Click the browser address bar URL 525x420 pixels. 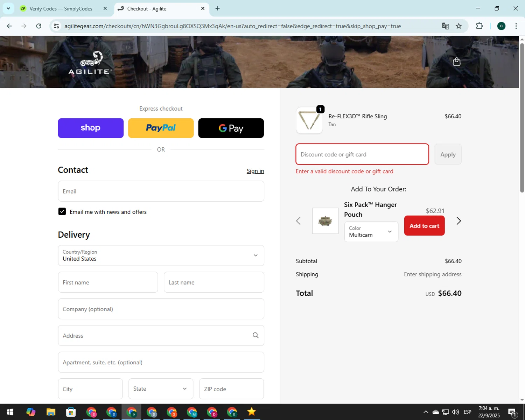click(233, 26)
